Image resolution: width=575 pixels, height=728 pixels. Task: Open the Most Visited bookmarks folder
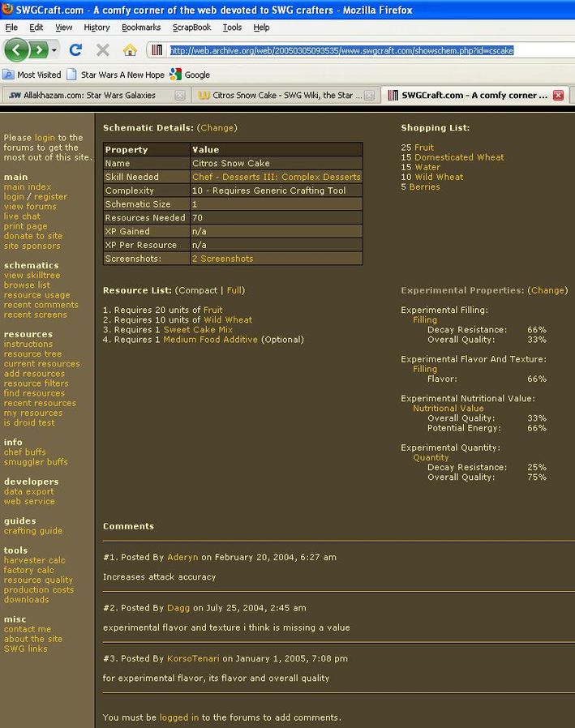32,75
